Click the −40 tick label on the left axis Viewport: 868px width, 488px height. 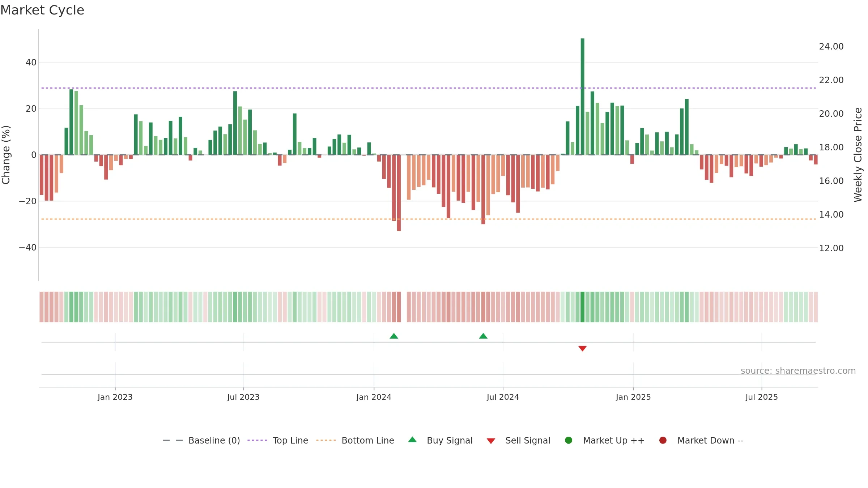(x=28, y=248)
